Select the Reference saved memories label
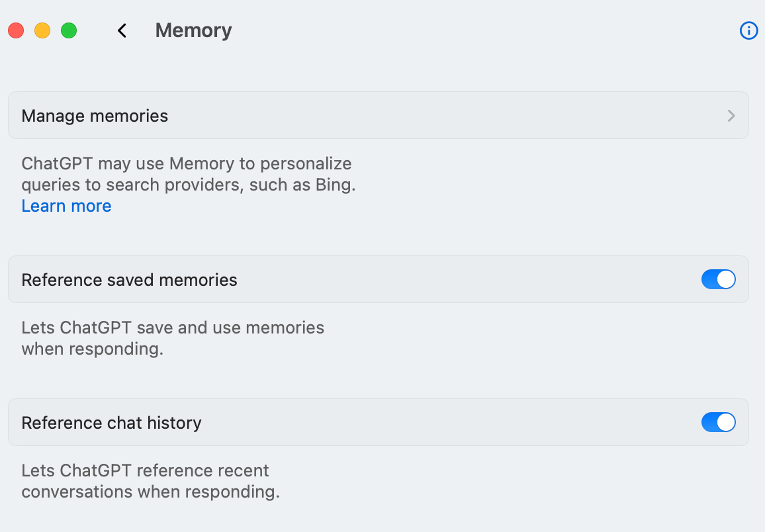Image resolution: width=765 pixels, height=532 pixels. [129, 280]
